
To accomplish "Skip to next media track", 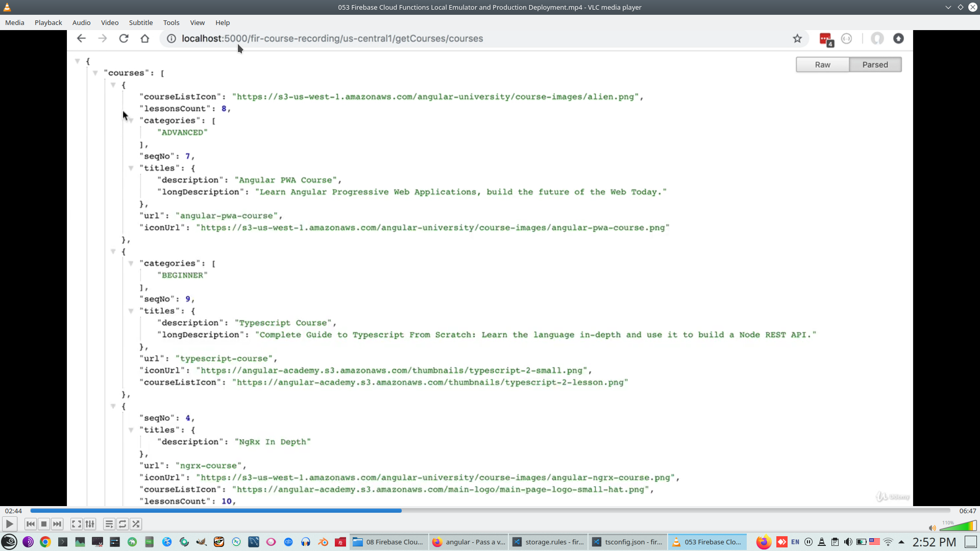I will (x=57, y=524).
